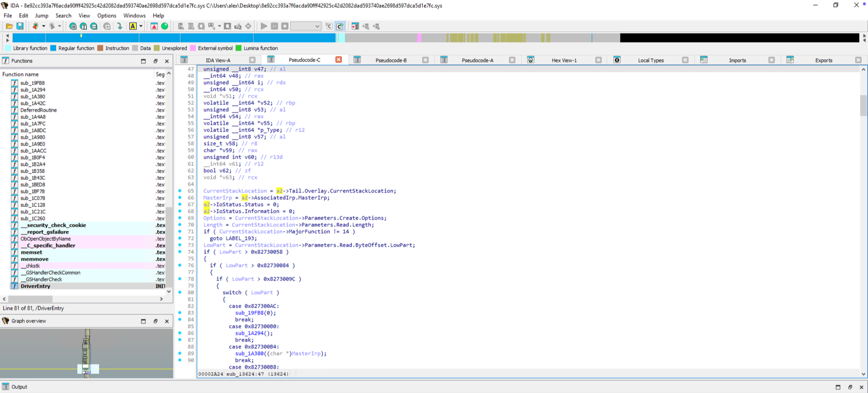Click the up arrow on Functions list scrollbar

[169, 73]
